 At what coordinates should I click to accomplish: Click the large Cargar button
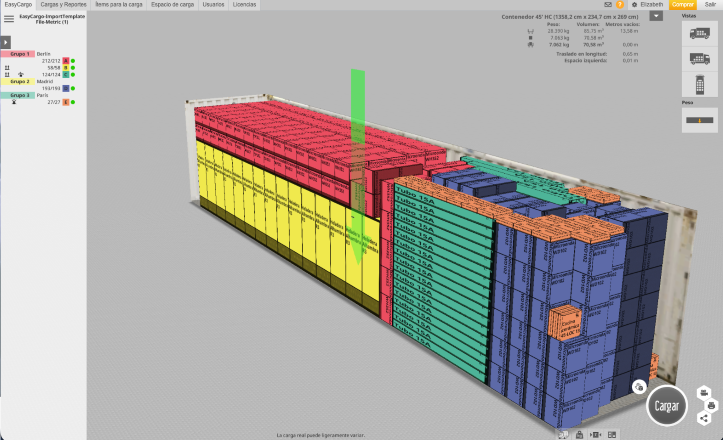point(666,406)
